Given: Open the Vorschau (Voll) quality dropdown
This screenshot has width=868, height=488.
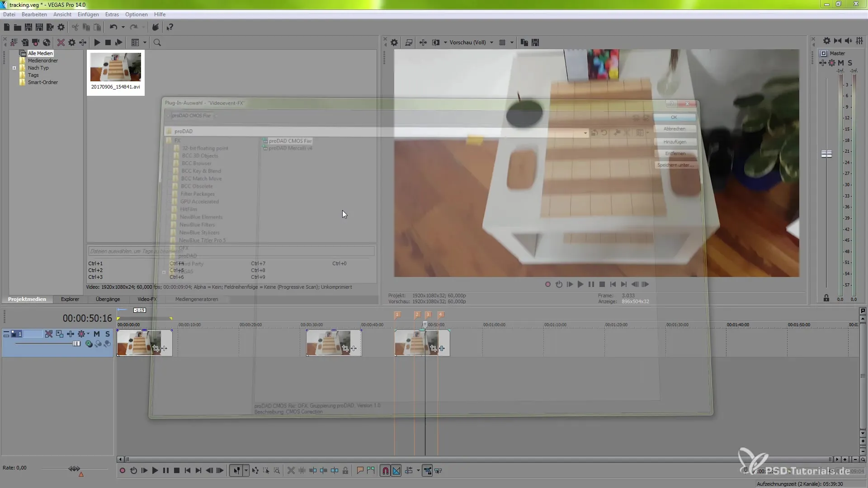Looking at the screenshot, I should tap(471, 42).
